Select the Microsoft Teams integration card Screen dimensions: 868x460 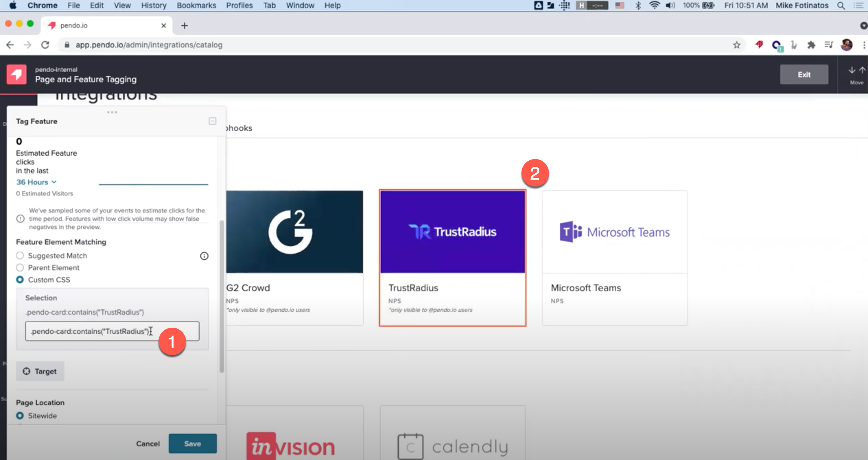615,258
